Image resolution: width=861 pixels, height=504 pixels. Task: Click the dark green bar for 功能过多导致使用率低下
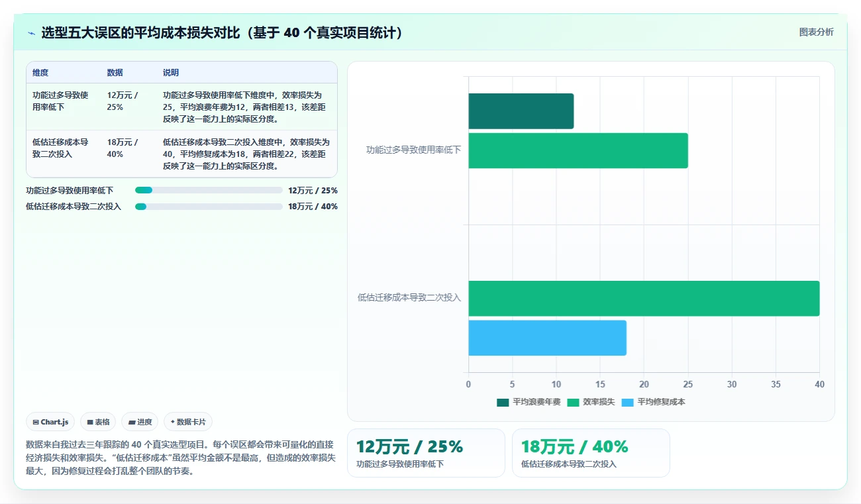pyautogui.click(x=521, y=111)
